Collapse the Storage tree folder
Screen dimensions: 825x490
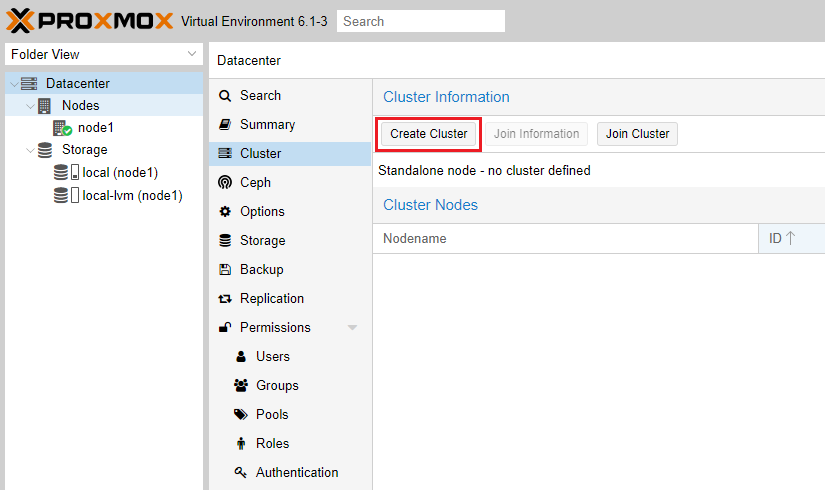29,151
